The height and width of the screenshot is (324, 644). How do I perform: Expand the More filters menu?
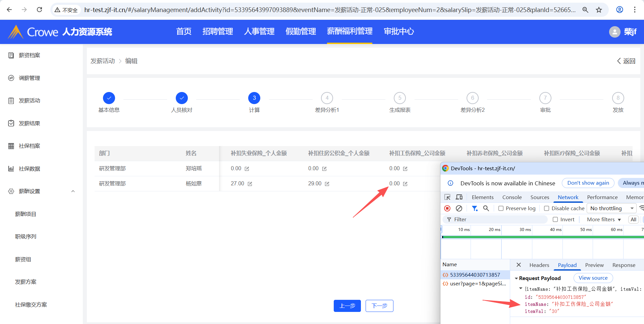[x=603, y=220]
